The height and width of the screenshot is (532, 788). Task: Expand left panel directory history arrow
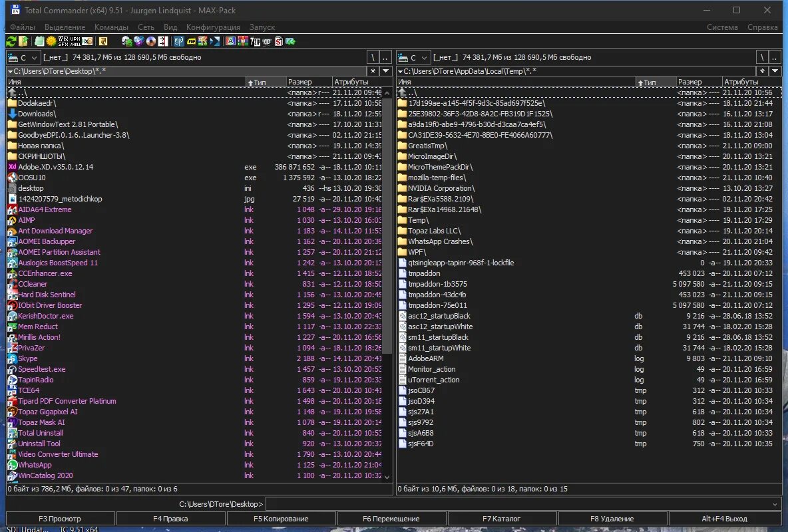386,71
